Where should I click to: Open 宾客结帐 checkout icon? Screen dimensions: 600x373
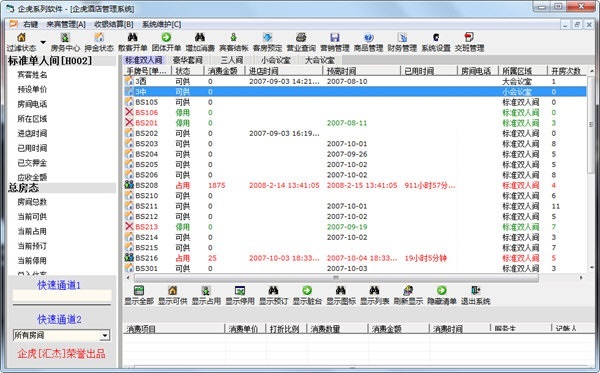(233, 37)
